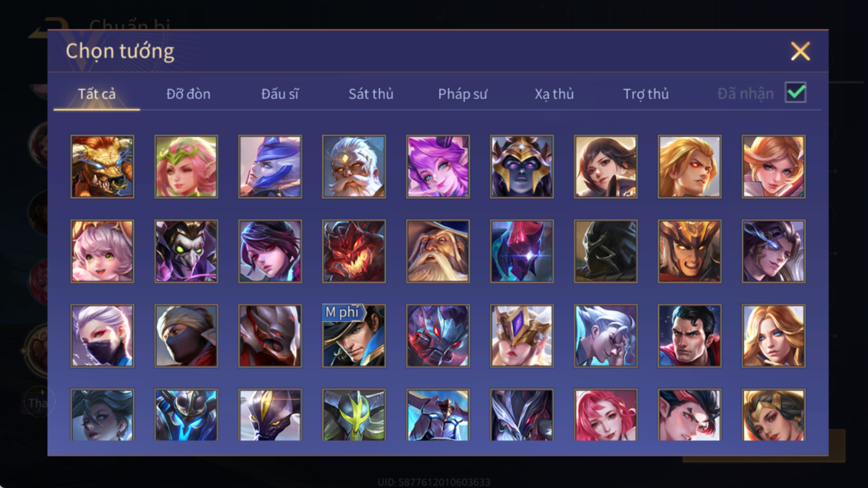Switch to the 'Đỡ đòn' tab

pyautogui.click(x=188, y=94)
